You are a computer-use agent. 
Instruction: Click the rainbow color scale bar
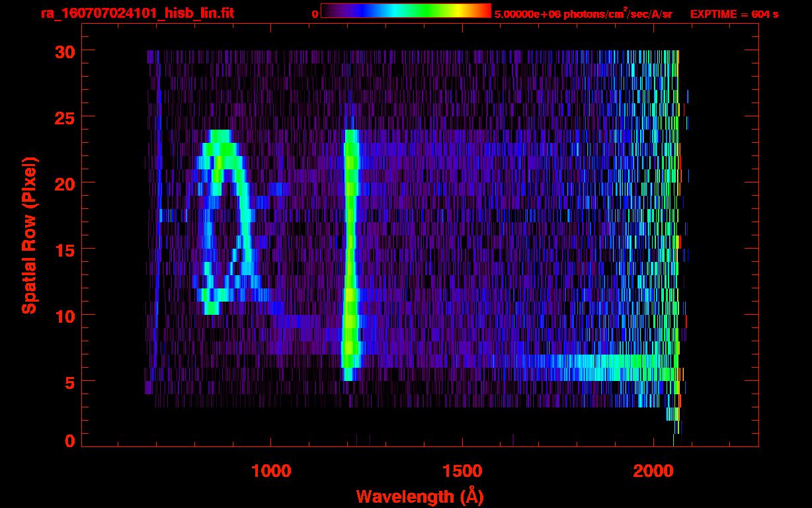[406, 11]
